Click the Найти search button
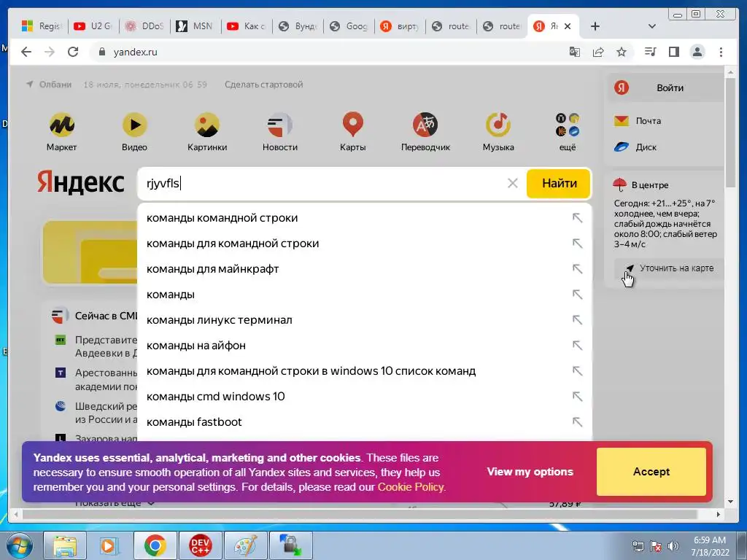The height and width of the screenshot is (560, 747). (x=559, y=183)
